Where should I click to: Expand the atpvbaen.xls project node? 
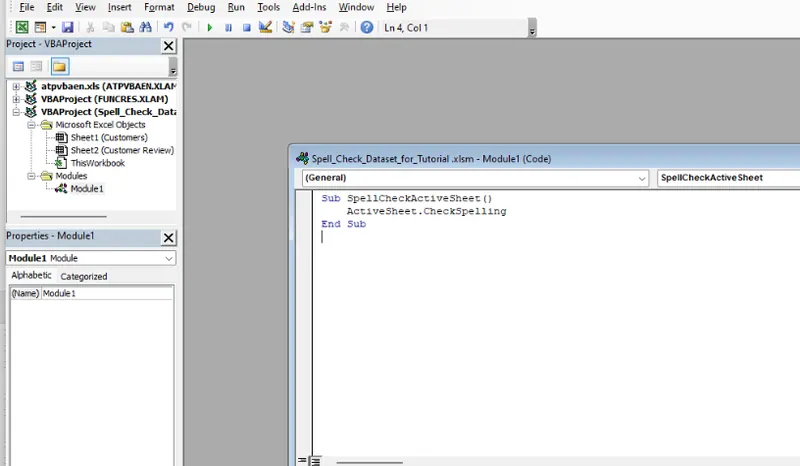(16, 87)
